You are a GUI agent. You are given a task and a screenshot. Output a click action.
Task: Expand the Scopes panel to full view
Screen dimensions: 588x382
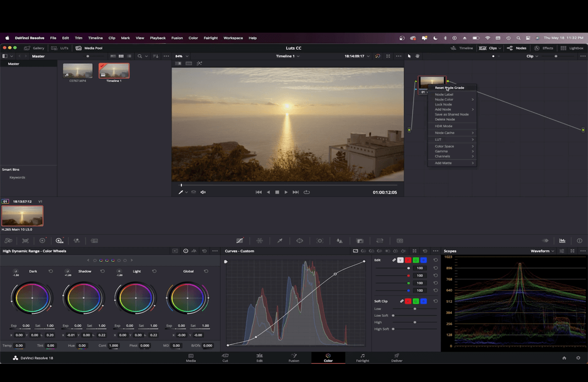pos(572,251)
